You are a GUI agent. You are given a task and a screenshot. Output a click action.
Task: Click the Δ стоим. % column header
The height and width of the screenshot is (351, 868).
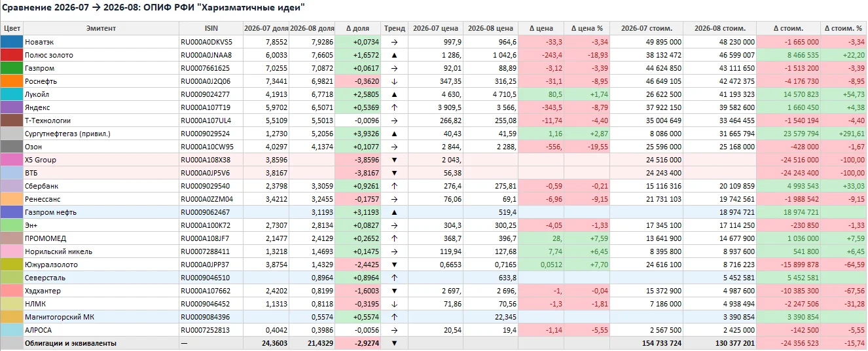[x=844, y=28]
